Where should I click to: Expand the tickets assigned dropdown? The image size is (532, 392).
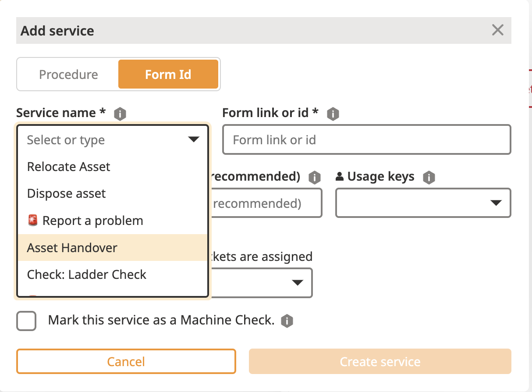click(x=298, y=283)
